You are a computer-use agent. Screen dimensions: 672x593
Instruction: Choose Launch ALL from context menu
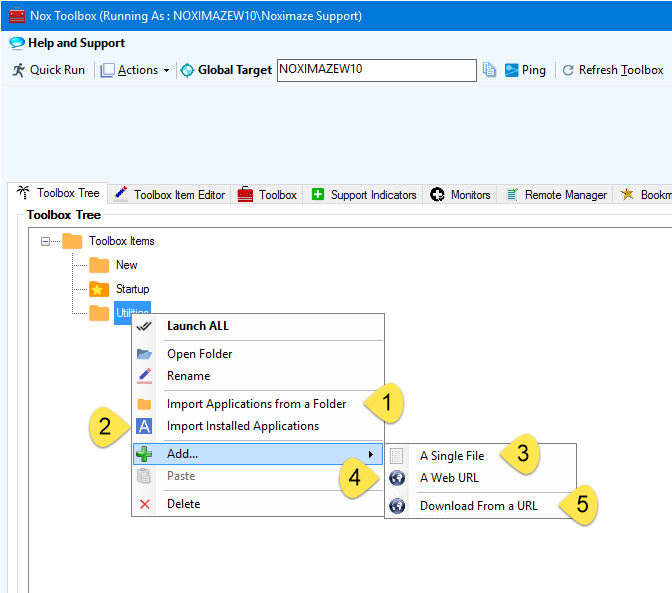(x=258, y=326)
